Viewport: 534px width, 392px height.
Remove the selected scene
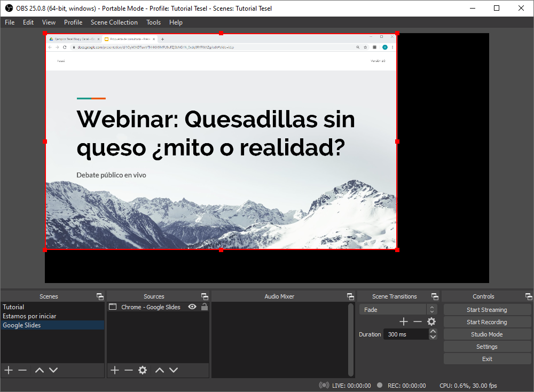pos(21,370)
